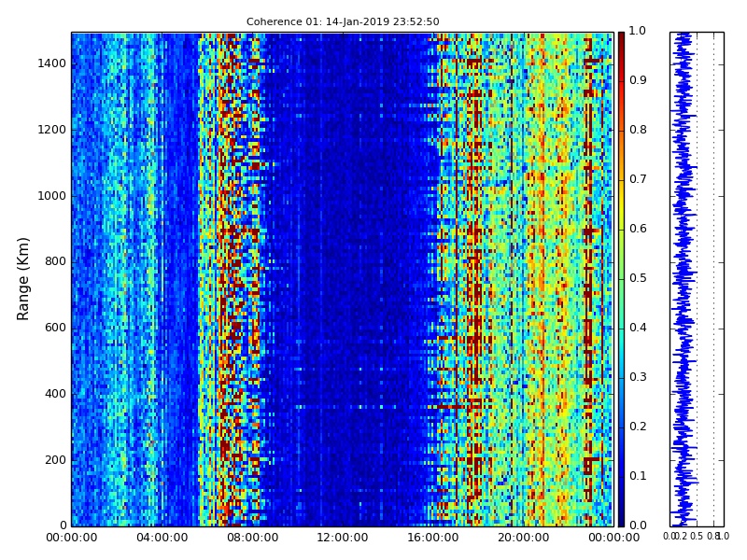
Task: Click the 600 range tick label
Action: 55,328
